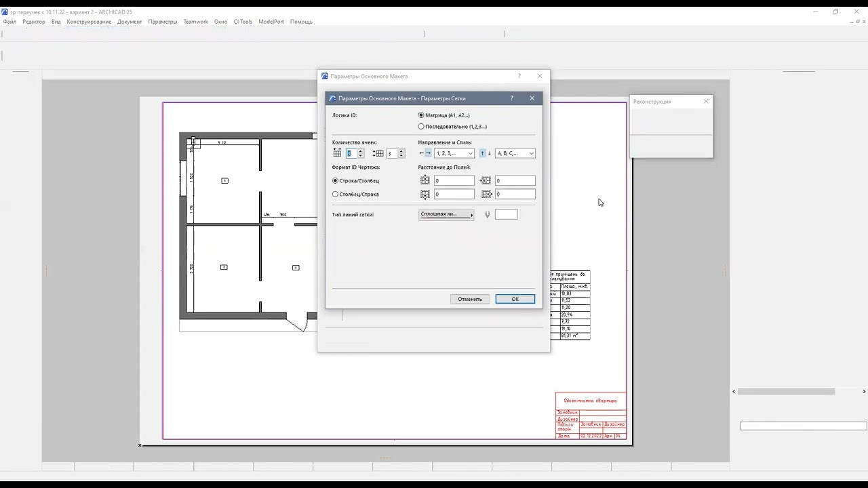Image resolution: width=868 pixels, height=488 pixels.
Task: Click the Площа, м.кв. table header
Action: pos(574,287)
